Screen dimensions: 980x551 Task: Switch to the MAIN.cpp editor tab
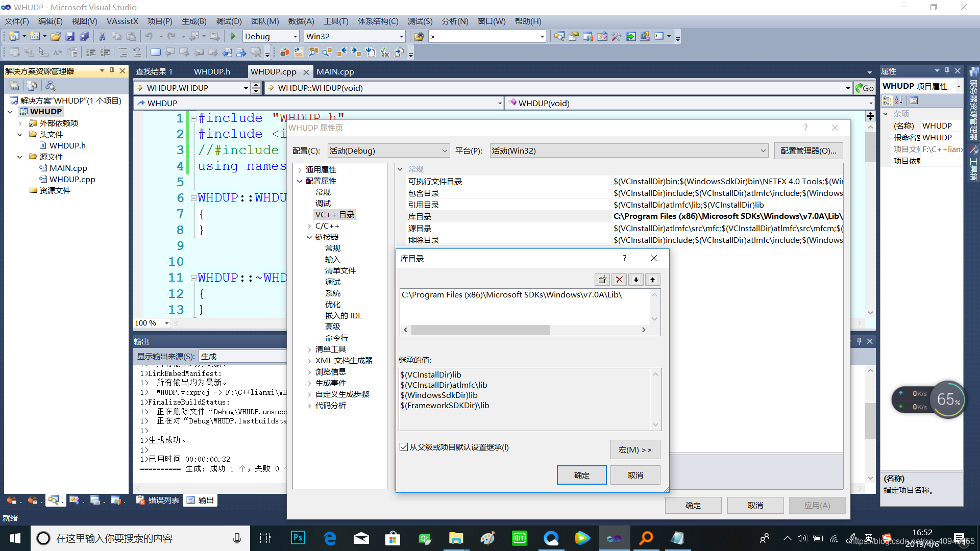point(335,71)
